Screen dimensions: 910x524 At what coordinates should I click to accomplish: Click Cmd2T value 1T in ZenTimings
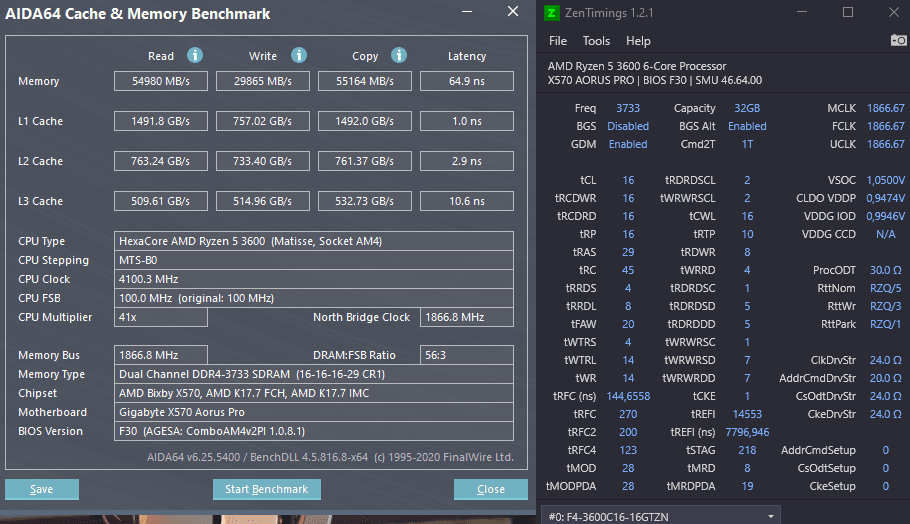point(747,144)
